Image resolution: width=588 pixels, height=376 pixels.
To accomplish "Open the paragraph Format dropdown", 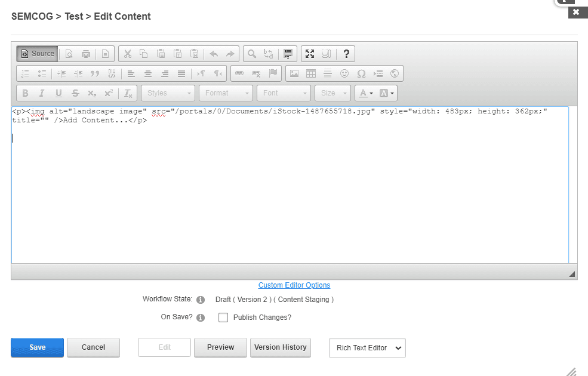I will click(x=225, y=93).
